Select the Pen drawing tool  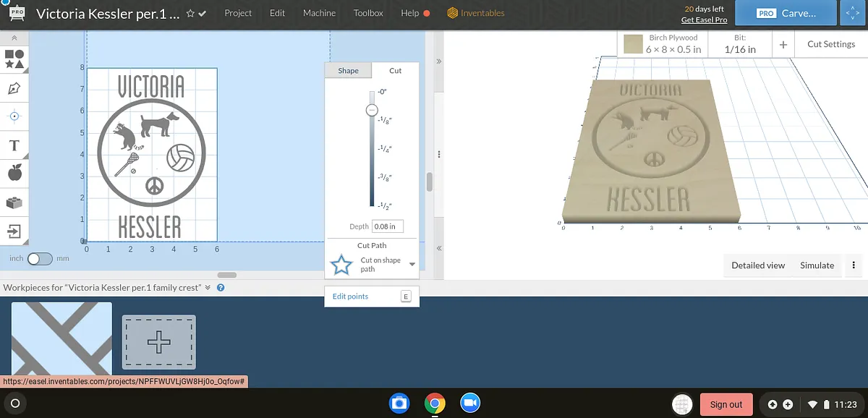click(14, 88)
